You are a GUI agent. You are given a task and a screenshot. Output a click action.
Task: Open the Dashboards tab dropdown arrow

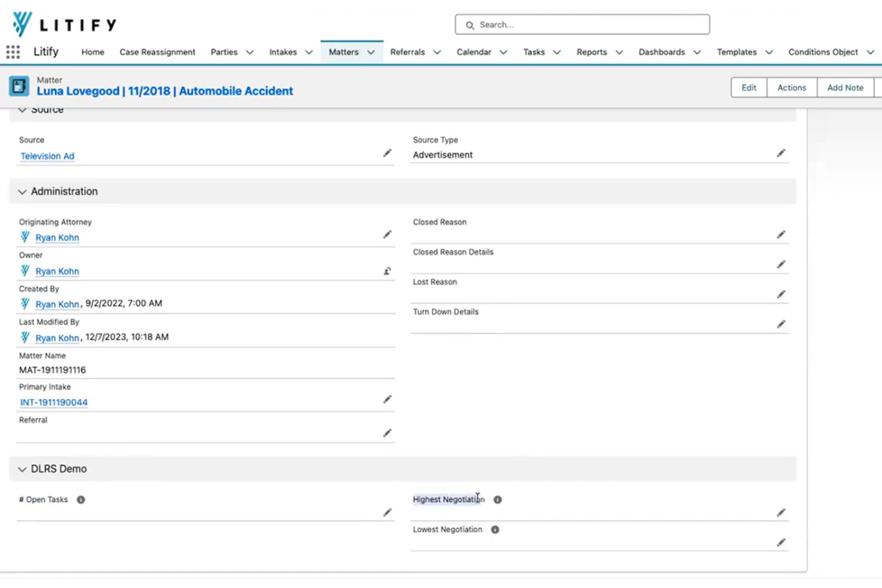tap(697, 52)
